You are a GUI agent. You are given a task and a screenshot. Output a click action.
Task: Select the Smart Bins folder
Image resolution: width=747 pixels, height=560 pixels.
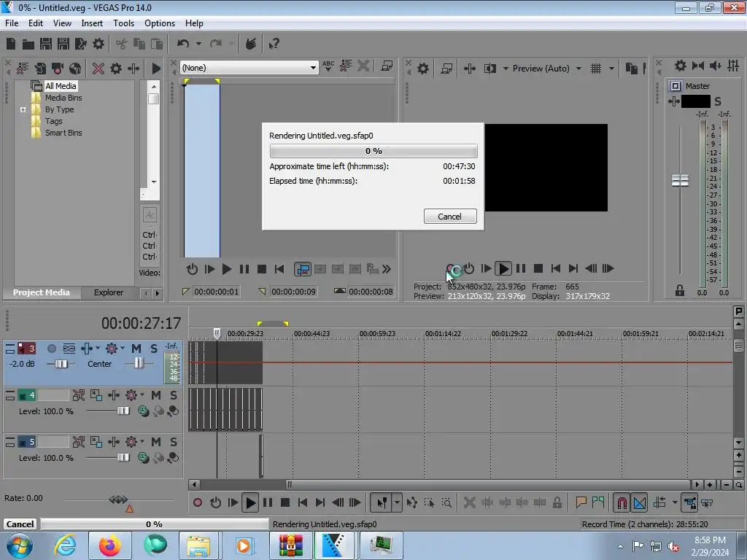(x=63, y=133)
